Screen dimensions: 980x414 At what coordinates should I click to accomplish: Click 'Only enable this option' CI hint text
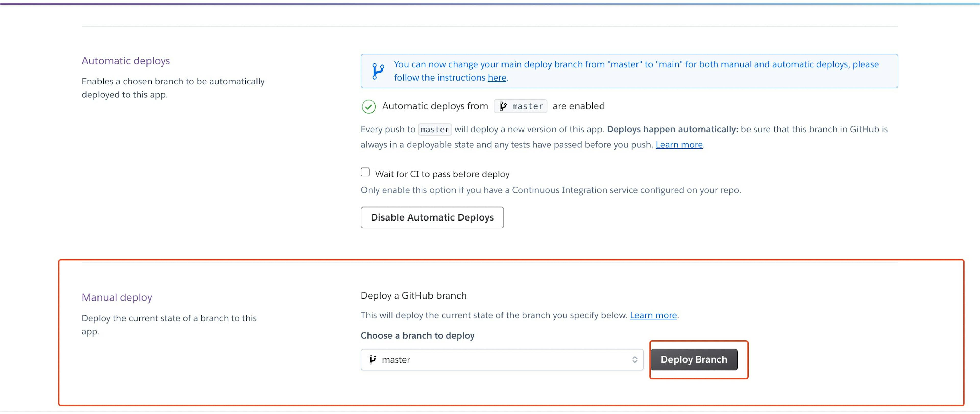(550, 190)
